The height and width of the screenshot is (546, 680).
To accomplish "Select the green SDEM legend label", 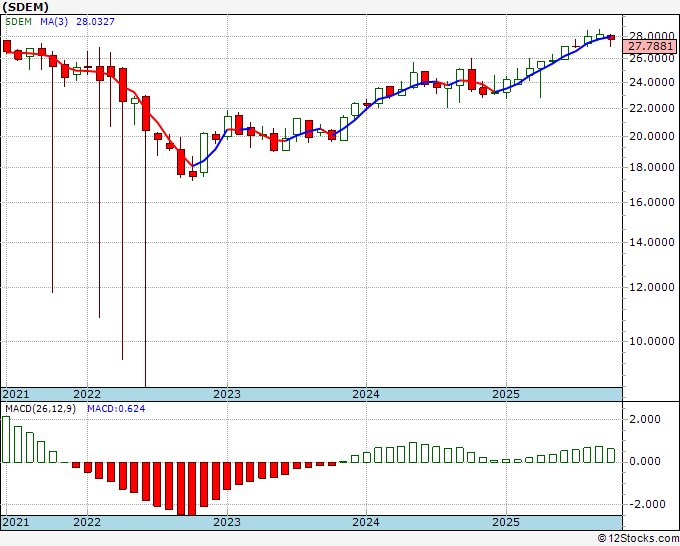I will [x=18, y=22].
